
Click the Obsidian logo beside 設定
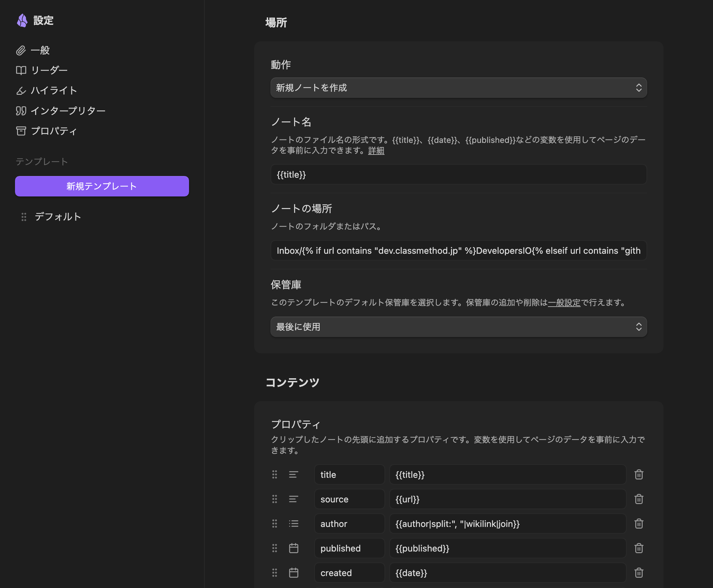[x=22, y=20]
